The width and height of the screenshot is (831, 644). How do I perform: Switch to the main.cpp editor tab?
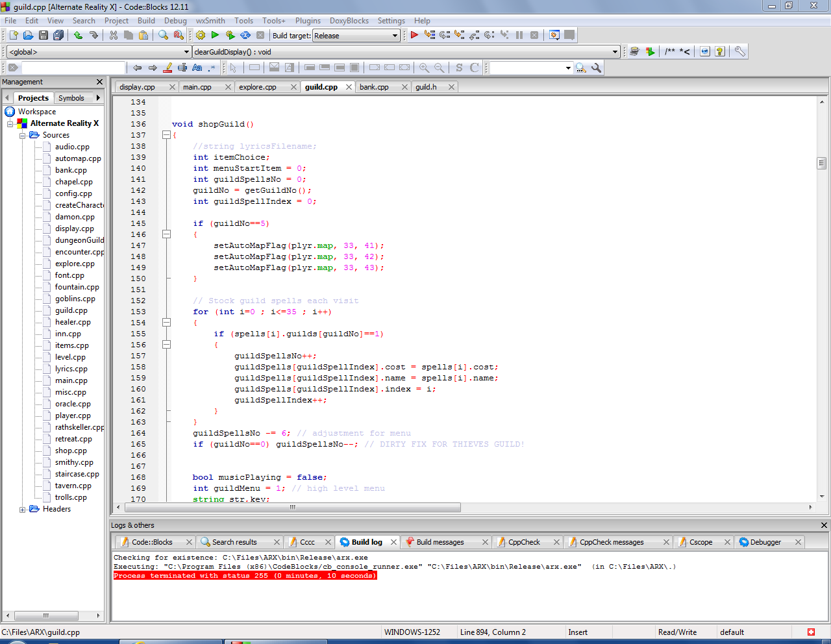click(x=197, y=87)
